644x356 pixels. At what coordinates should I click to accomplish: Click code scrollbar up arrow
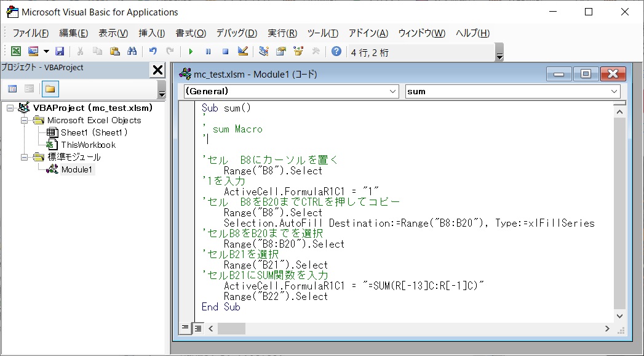[x=620, y=112]
